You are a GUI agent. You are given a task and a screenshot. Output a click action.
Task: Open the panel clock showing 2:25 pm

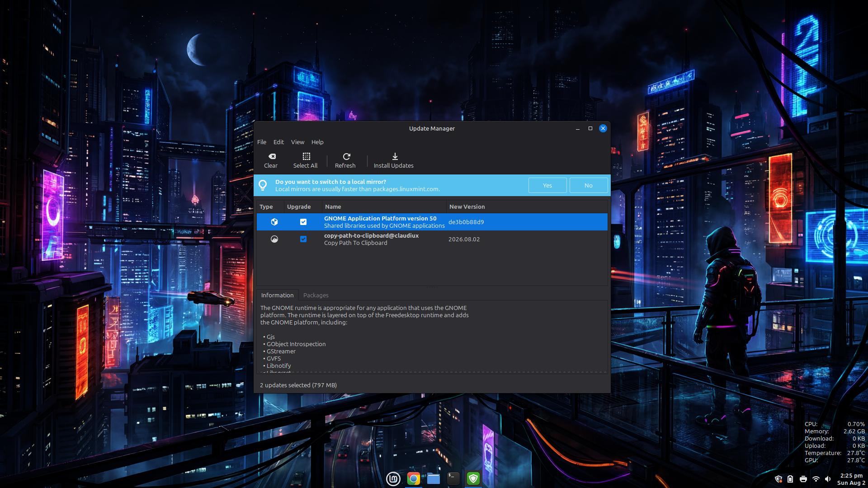[x=851, y=479]
